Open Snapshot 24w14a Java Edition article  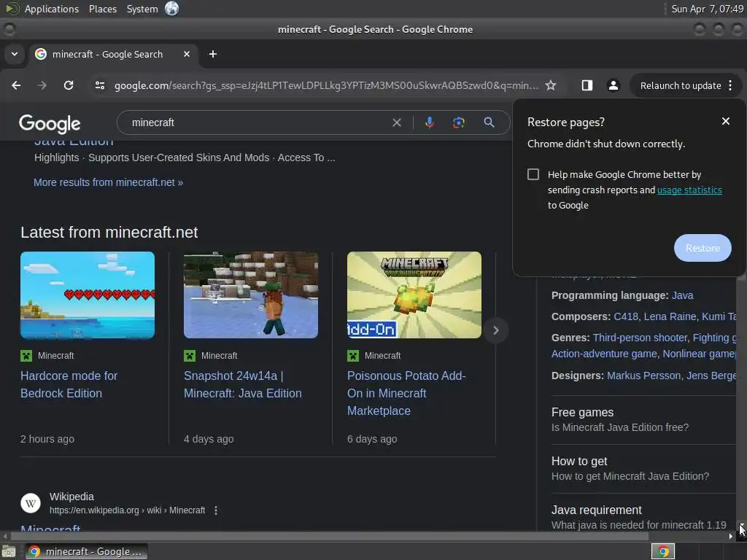242,385
